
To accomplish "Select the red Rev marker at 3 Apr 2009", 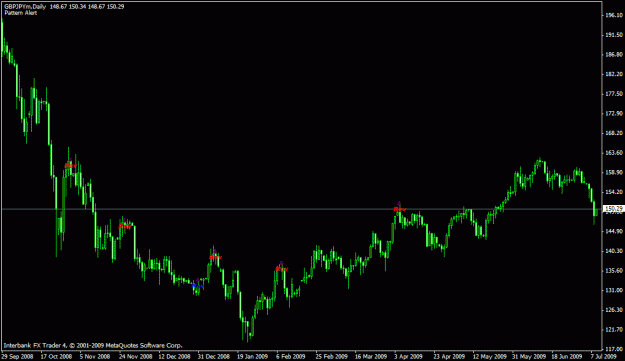I will point(400,209).
